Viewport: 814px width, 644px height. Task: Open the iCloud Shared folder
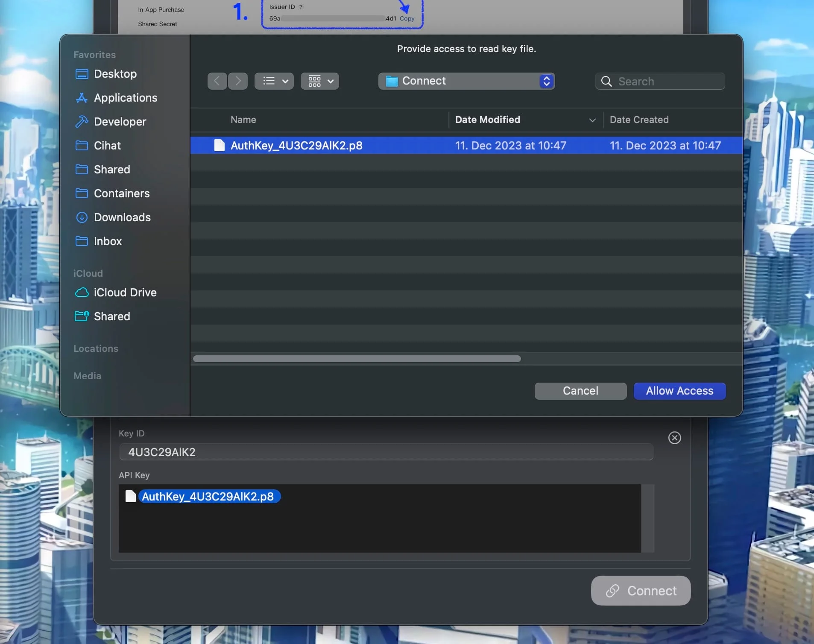(x=112, y=316)
